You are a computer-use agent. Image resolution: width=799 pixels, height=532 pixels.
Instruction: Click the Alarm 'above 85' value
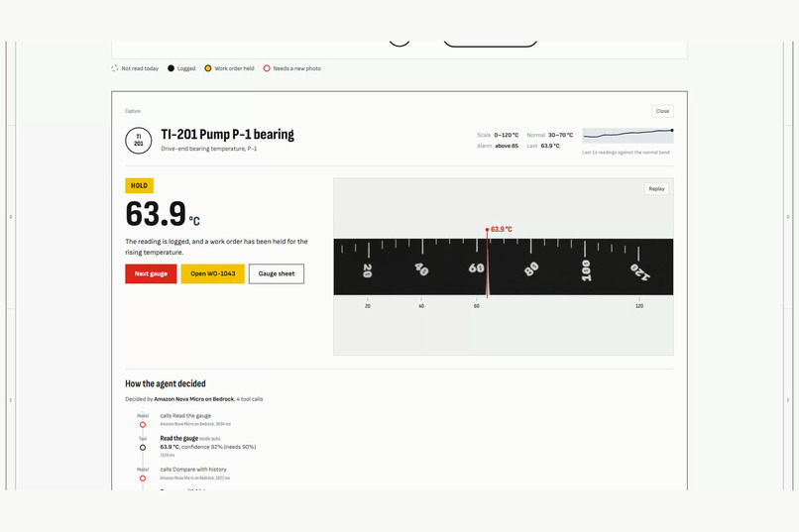(x=507, y=146)
